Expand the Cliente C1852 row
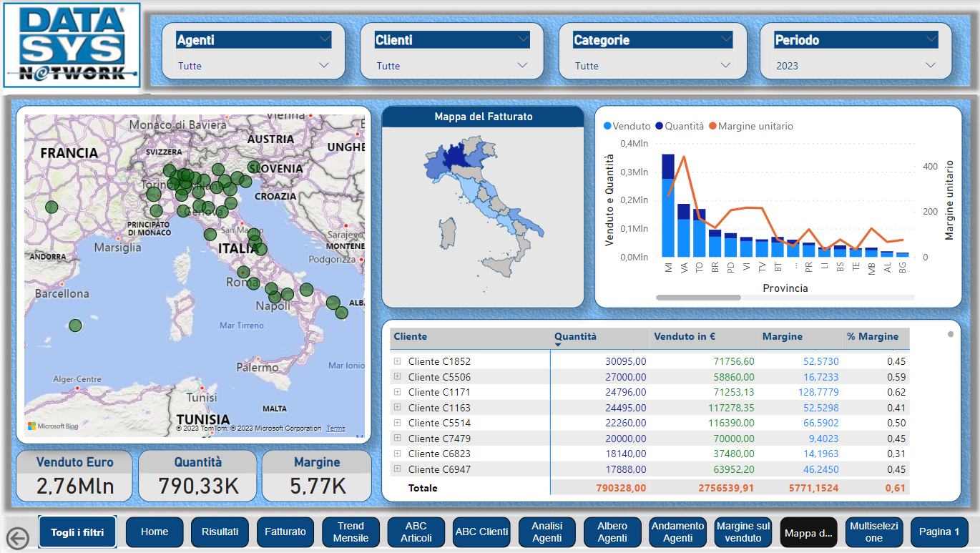This screenshot has width=980, height=553. [x=398, y=361]
